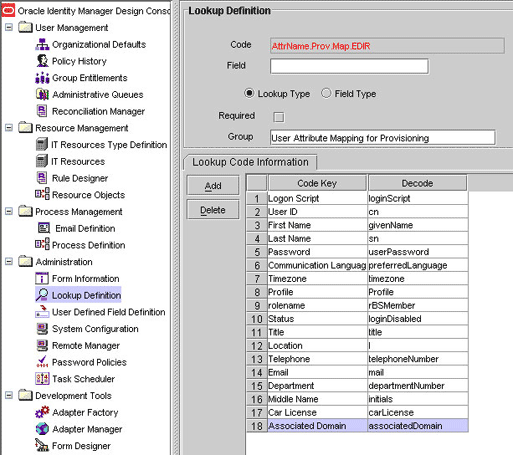Click the Code Key column header
Viewport: 513px width, 455px height.
click(317, 183)
